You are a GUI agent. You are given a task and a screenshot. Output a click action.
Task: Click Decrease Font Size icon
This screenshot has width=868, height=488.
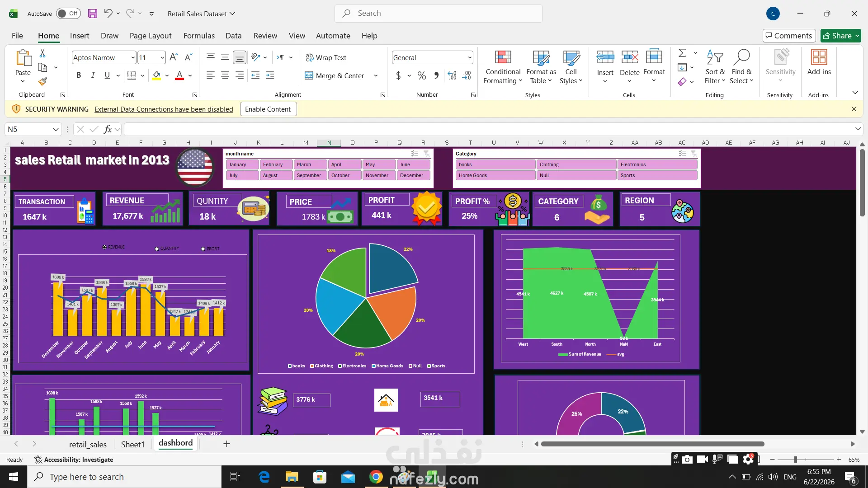189,57
